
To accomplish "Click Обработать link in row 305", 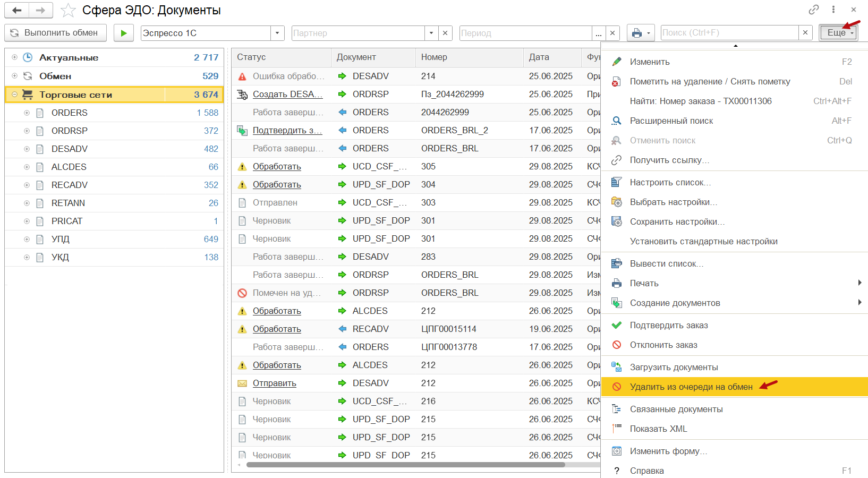I will tap(277, 166).
